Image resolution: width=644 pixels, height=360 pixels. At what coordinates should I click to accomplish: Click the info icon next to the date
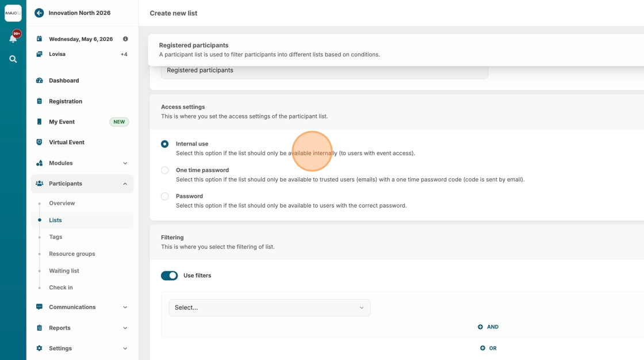125,39
